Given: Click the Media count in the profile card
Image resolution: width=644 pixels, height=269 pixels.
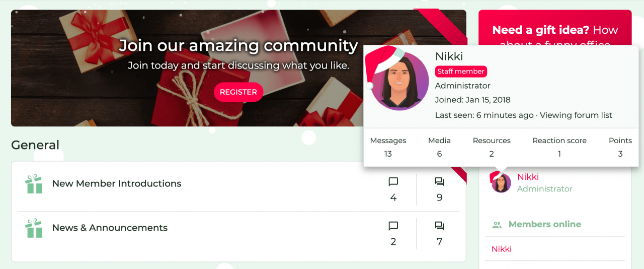Looking at the screenshot, I should (439, 154).
